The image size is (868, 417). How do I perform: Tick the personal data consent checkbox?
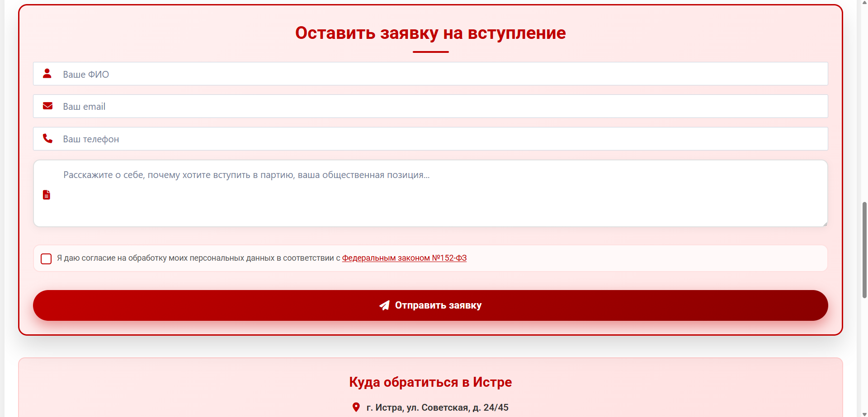tap(46, 259)
